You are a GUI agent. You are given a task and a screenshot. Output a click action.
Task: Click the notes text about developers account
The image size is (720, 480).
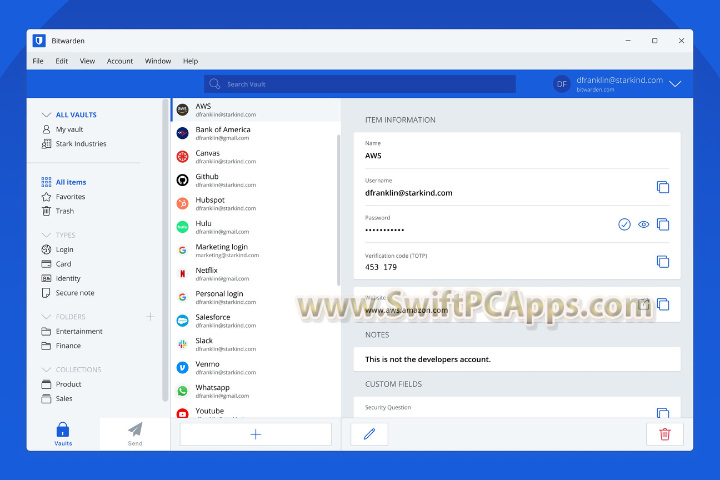click(x=428, y=359)
